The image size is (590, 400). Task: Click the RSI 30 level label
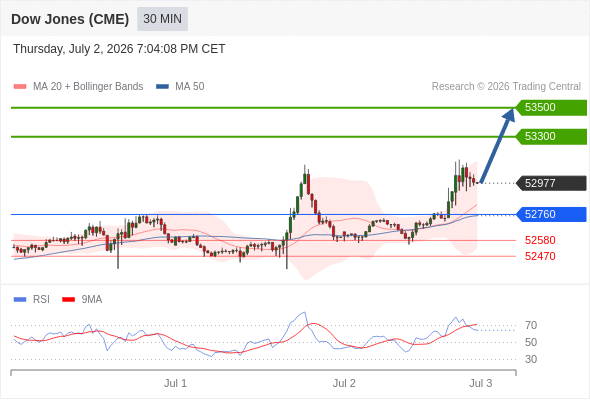click(x=531, y=359)
